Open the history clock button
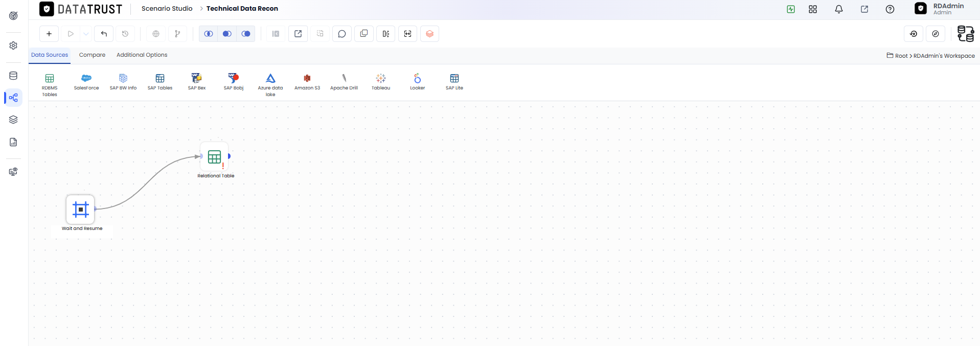The image size is (980, 346). [125, 34]
